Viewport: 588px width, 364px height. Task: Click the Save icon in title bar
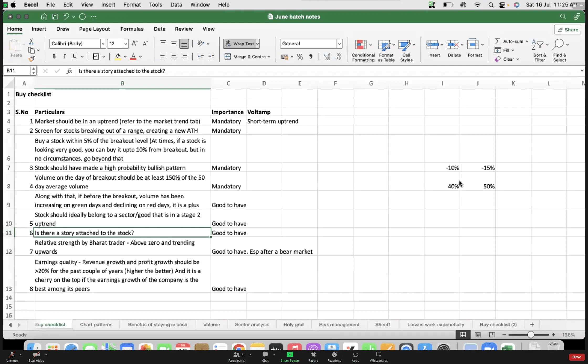tap(55, 17)
